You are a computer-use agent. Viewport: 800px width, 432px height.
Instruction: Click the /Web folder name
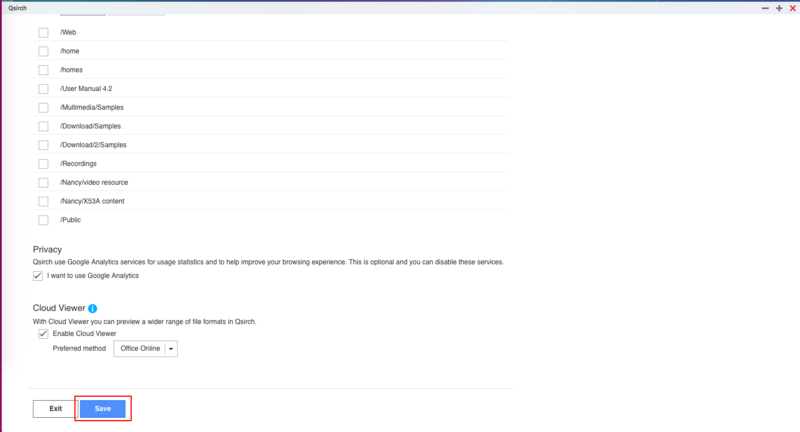68,32
